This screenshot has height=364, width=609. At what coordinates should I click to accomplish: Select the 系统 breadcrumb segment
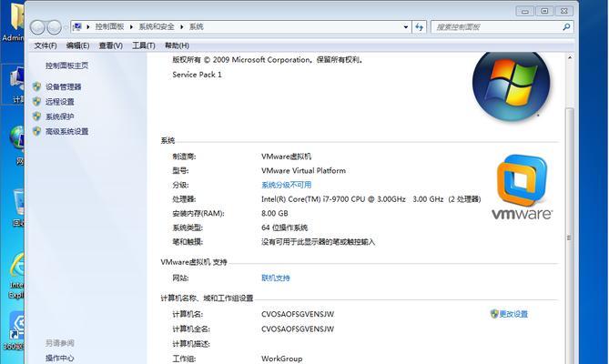(x=196, y=26)
